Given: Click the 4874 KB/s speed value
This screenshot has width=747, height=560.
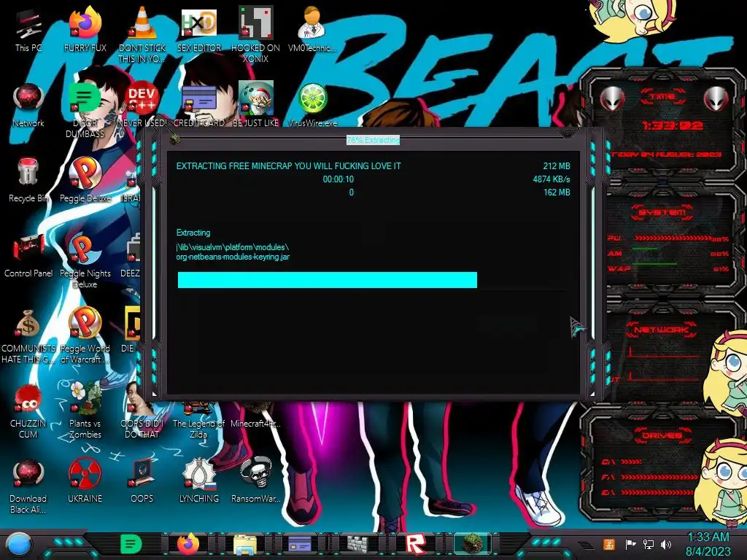Looking at the screenshot, I should click(551, 179).
